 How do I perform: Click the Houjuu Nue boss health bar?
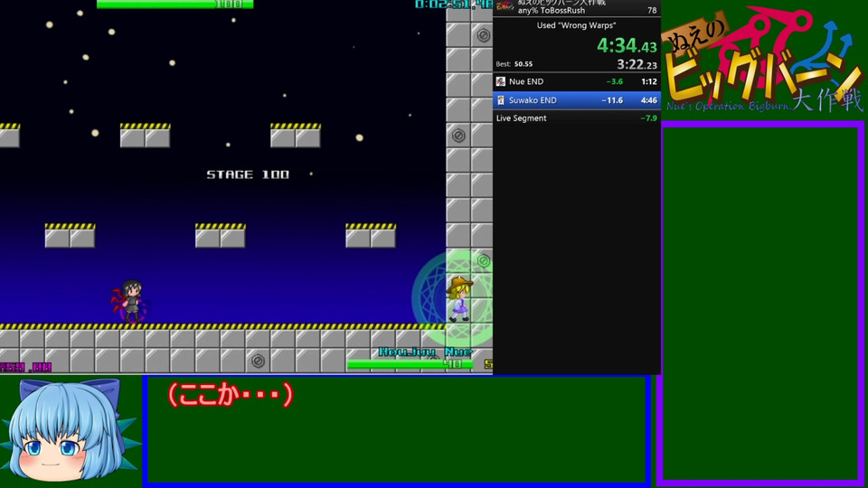tap(410, 364)
